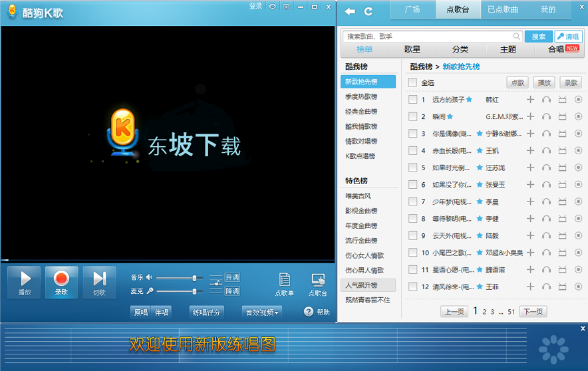Lower pitch with 降调 button

click(x=232, y=291)
